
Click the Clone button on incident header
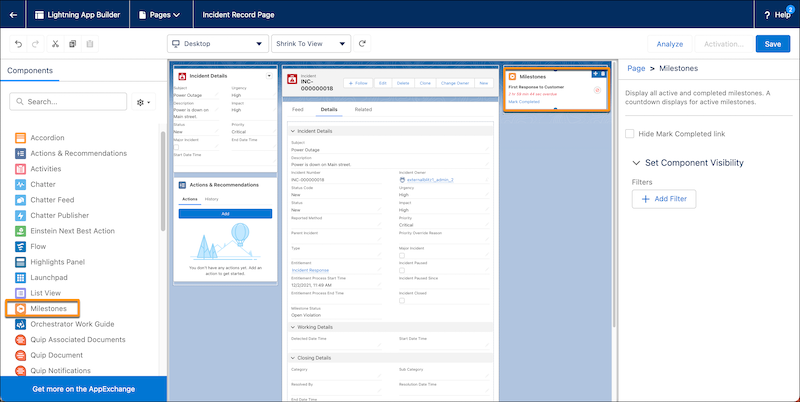(x=425, y=83)
